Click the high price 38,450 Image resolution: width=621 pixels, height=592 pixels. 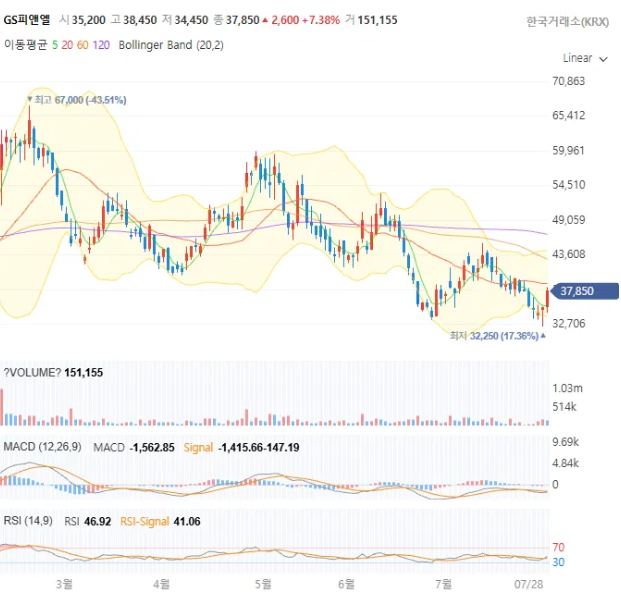click(x=140, y=20)
